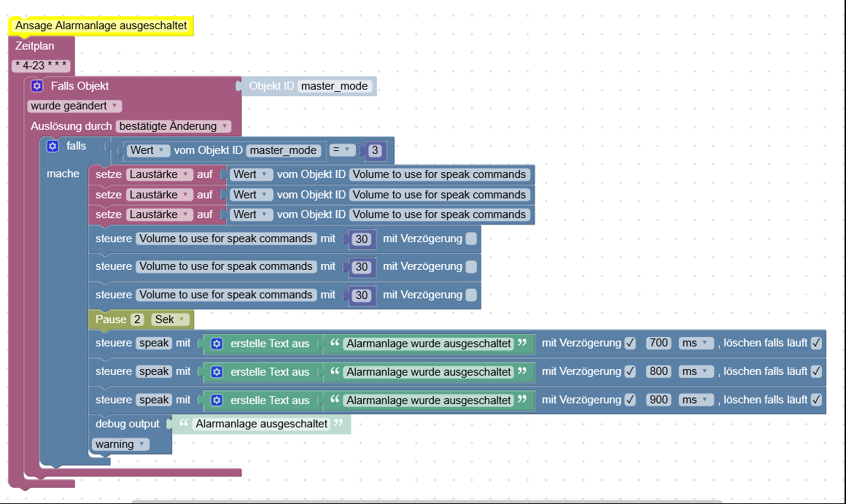Uncheck mit Verzögerung on the 800 ms speak row
This screenshot has height=504, width=846.
tap(630, 371)
